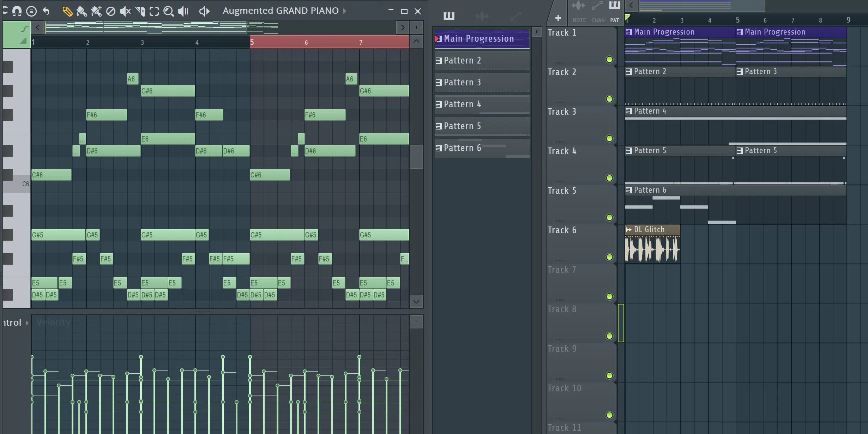This screenshot has width=868, height=434.
Task: Click the DL Glitch waveform on Track 6
Action: pyautogui.click(x=652, y=249)
